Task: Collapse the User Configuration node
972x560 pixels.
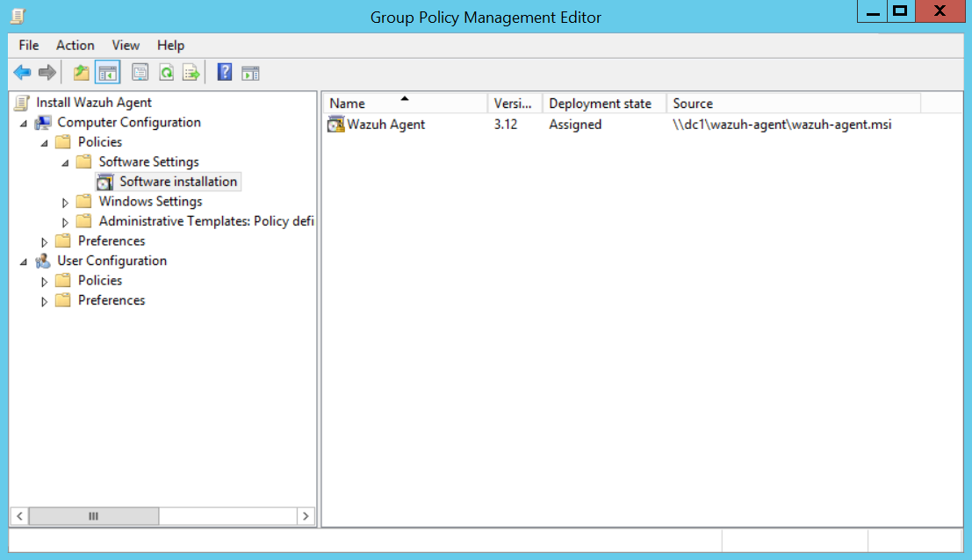Action: (x=24, y=262)
